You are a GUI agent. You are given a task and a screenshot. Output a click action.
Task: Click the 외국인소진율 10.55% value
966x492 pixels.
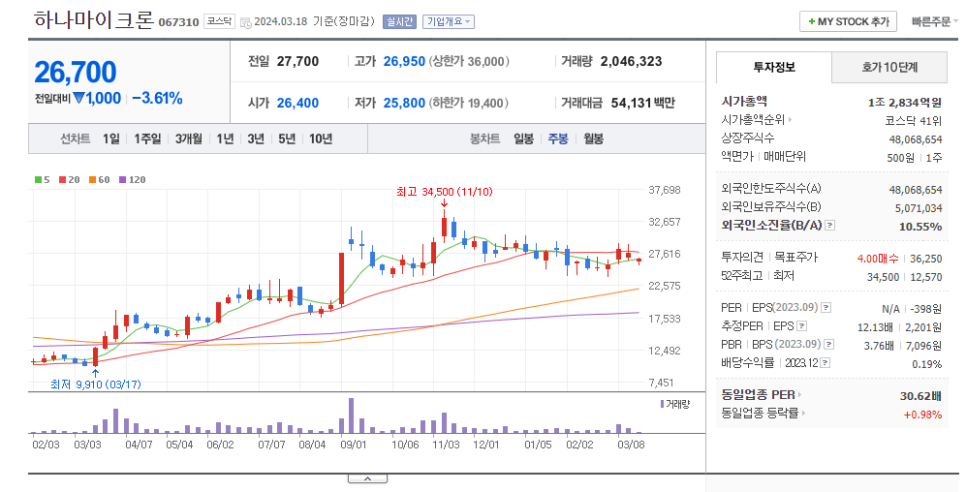click(920, 227)
